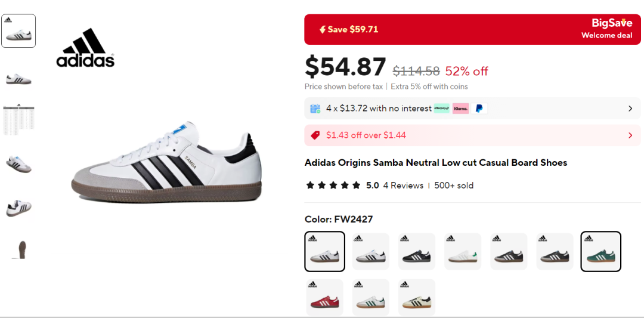Click the Adidas logo on product image

click(85, 48)
